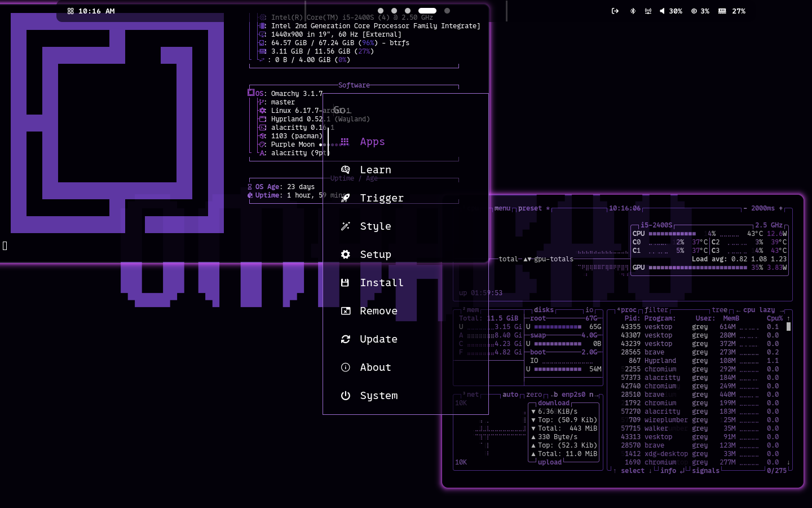Decrease btop update interval with minus
Image resolution: width=812 pixels, height=508 pixels.
pyautogui.click(x=745, y=208)
